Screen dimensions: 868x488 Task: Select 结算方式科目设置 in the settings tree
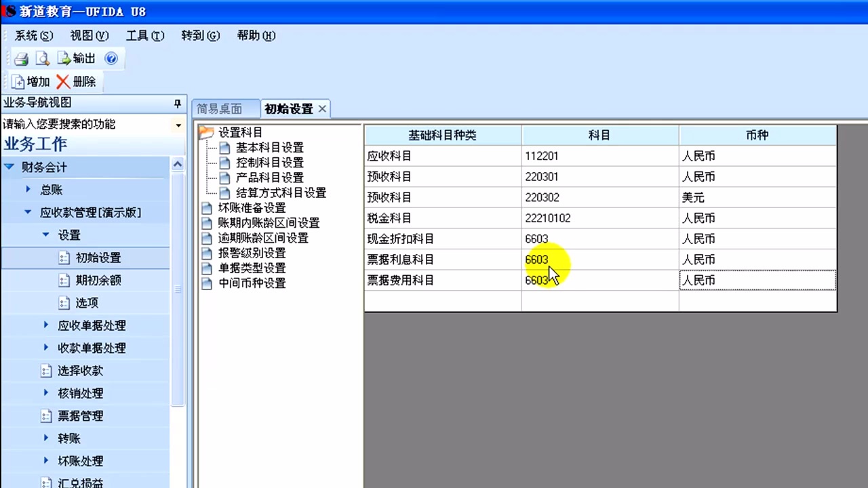[x=281, y=192]
